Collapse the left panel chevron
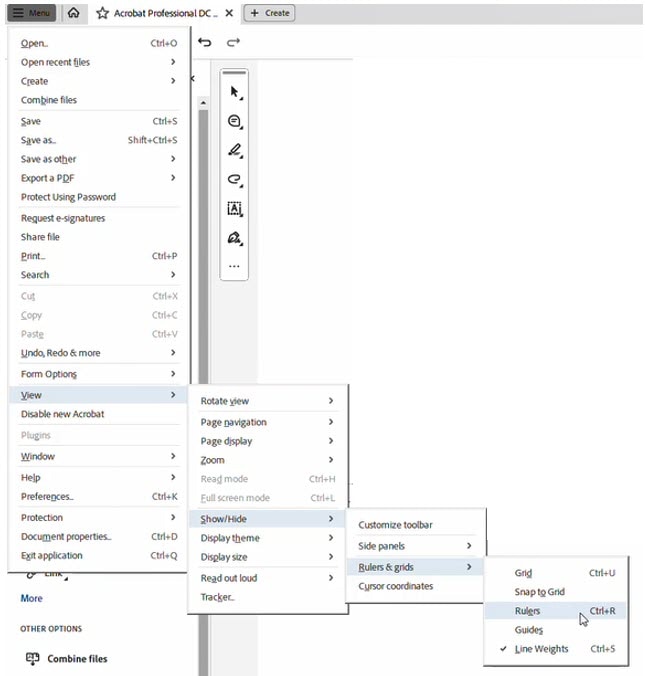The width and height of the screenshot is (646, 676). [193, 78]
